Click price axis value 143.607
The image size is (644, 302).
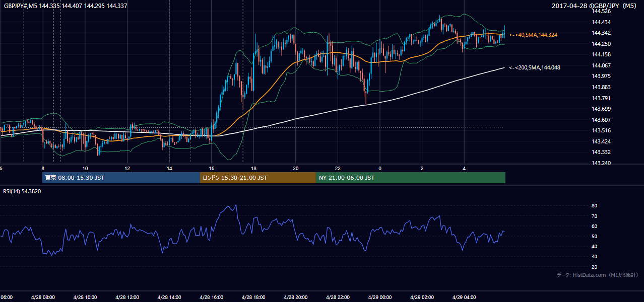pos(602,120)
